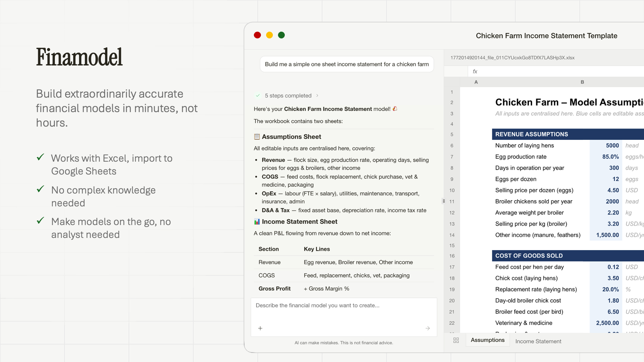Select the veterinary value 2,500.00
The image size is (644, 362).
[x=606, y=323]
